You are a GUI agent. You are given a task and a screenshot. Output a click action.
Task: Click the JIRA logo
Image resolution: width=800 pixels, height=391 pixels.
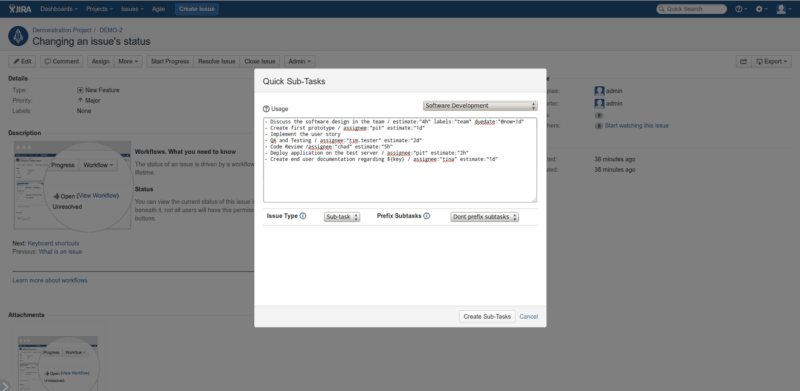[x=20, y=9]
